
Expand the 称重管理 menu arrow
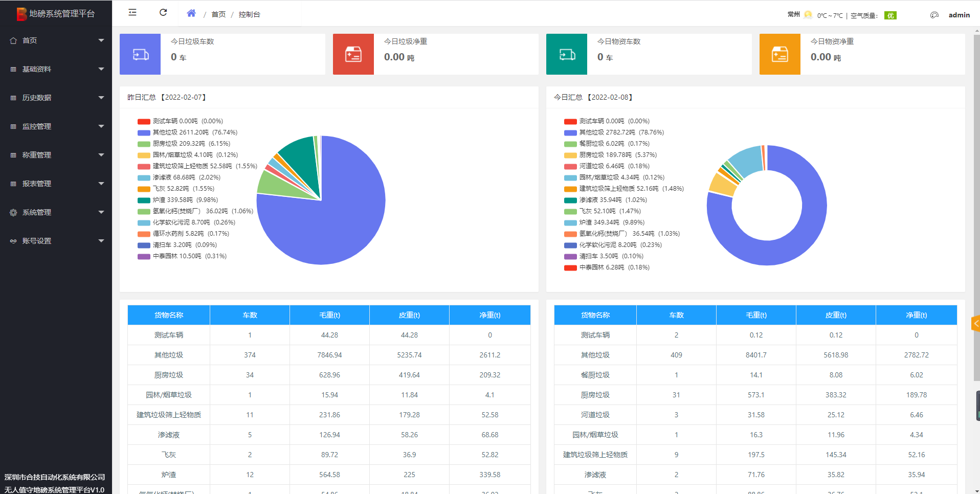[x=101, y=155]
